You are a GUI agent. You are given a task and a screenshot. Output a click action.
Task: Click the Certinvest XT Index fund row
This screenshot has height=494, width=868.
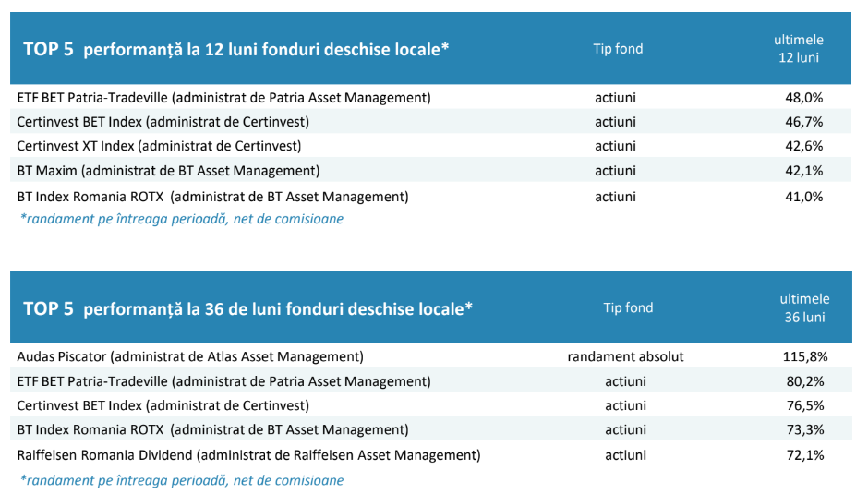[x=159, y=146]
